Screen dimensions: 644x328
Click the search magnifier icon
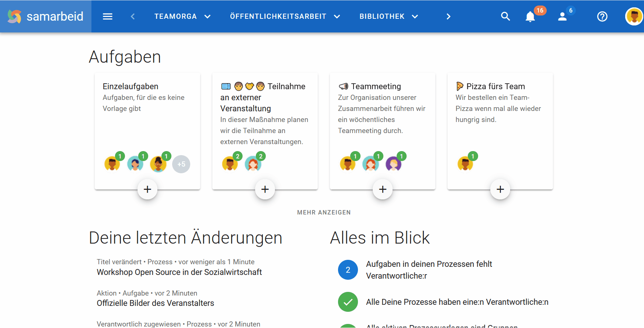(x=505, y=17)
